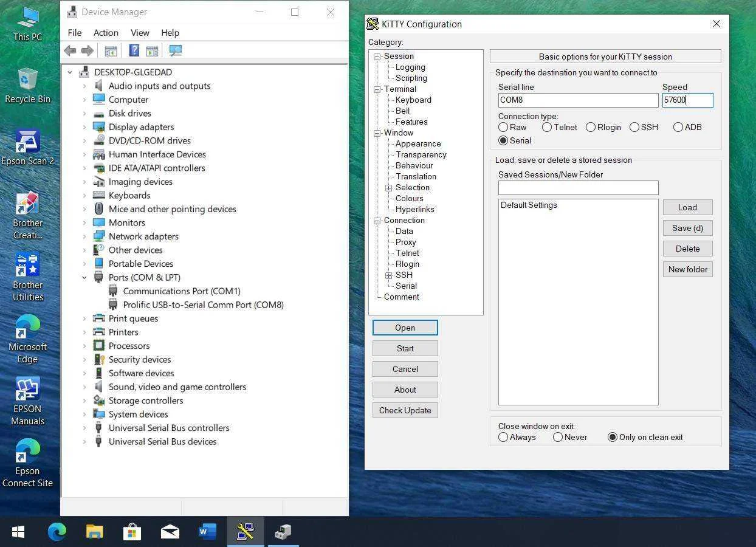
Task: Select Logging category under Session
Action: pos(410,67)
